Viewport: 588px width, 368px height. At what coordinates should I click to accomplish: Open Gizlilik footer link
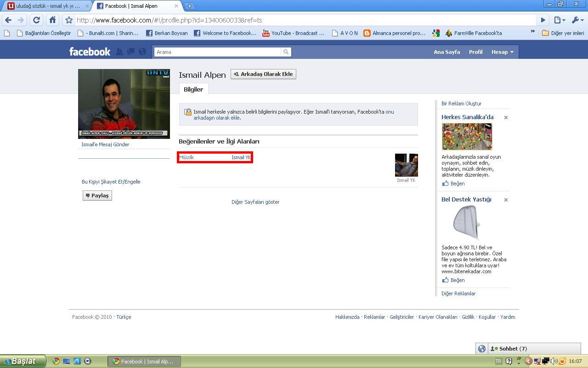[x=468, y=317]
